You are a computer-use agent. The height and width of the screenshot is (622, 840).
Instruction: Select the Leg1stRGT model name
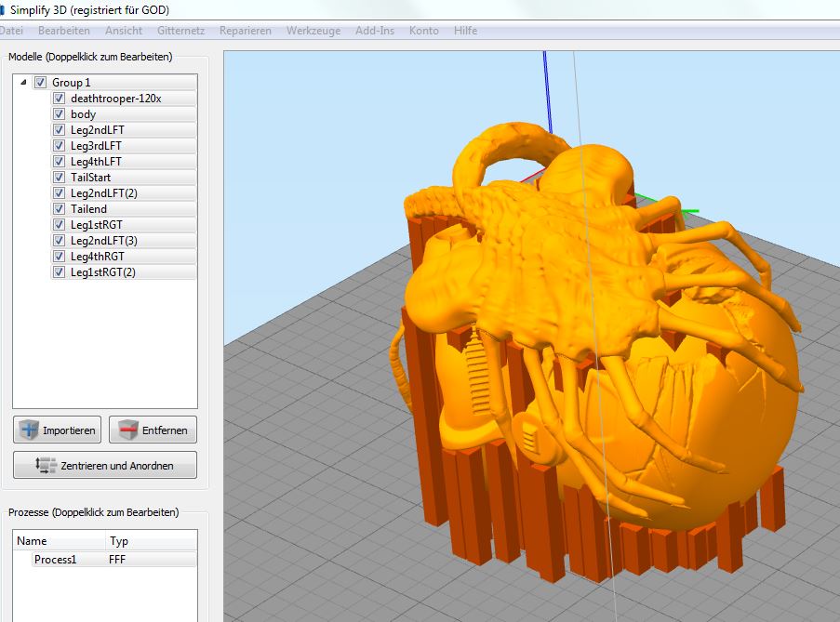click(x=97, y=225)
